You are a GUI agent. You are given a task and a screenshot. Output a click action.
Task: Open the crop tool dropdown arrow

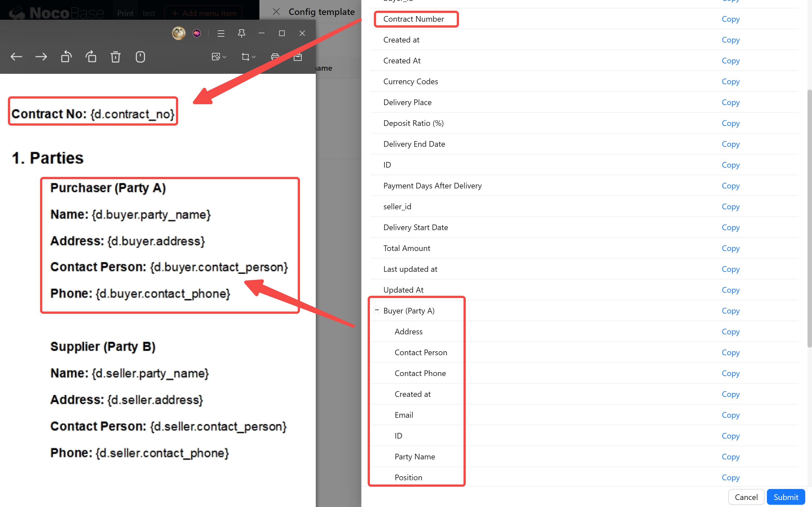pos(254,57)
